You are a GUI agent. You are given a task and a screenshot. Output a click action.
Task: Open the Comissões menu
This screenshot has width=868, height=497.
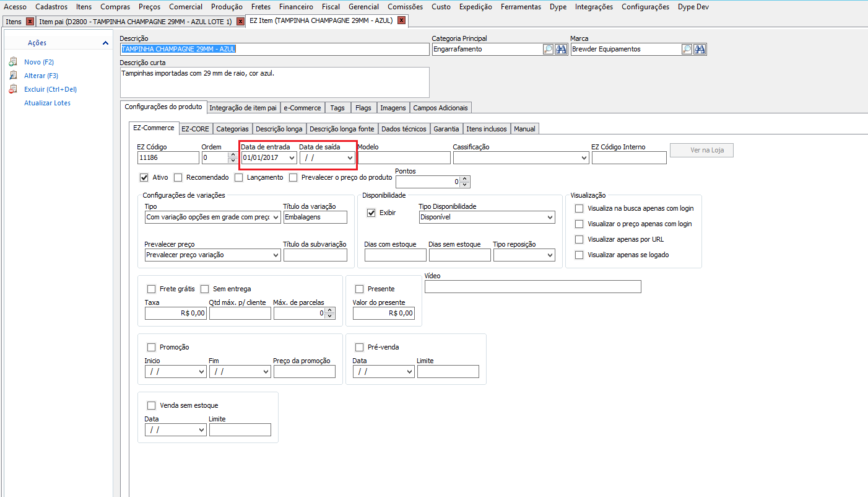pos(406,7)
